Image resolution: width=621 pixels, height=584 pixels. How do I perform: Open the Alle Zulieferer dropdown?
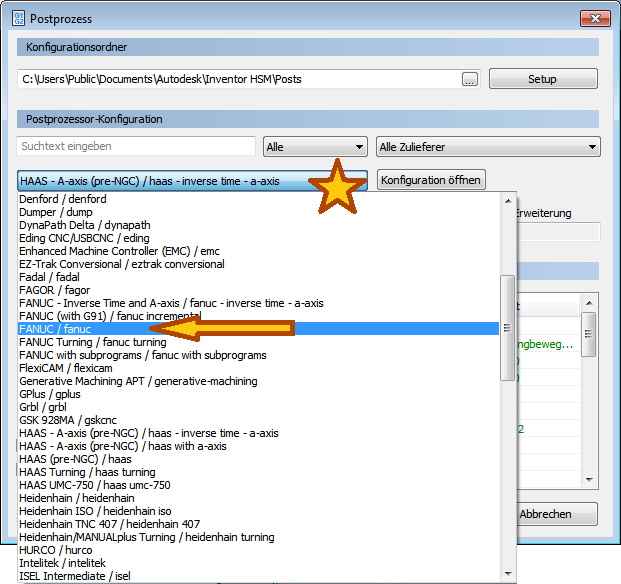tap(488, 147)
